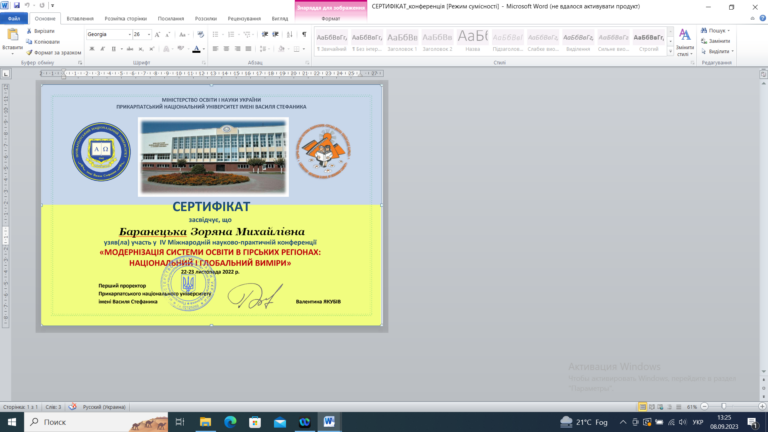The image size is (768, 432).
Task: Toggle underline formatting button
Action: 114,49
